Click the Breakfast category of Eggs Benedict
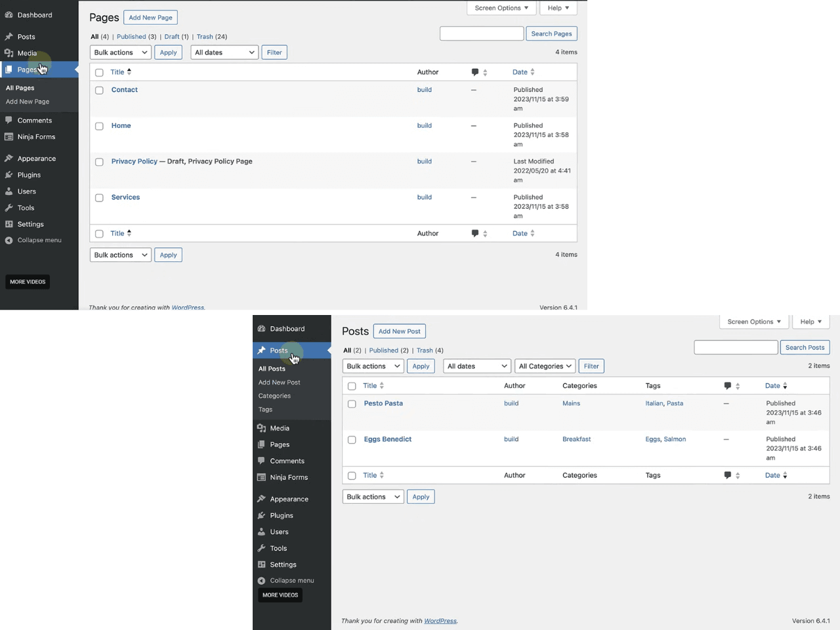This screenshot has height=630, width=840. [576, 439]
